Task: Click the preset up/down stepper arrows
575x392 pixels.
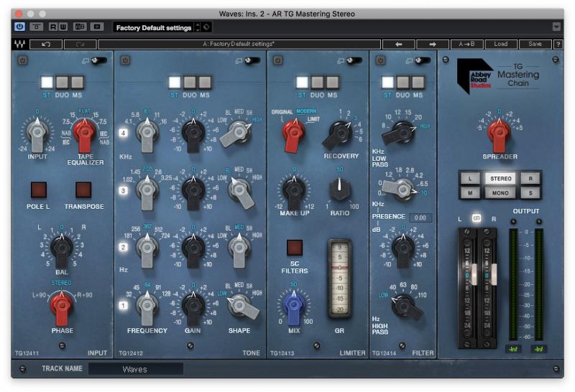Action: [x=198, y=27]
